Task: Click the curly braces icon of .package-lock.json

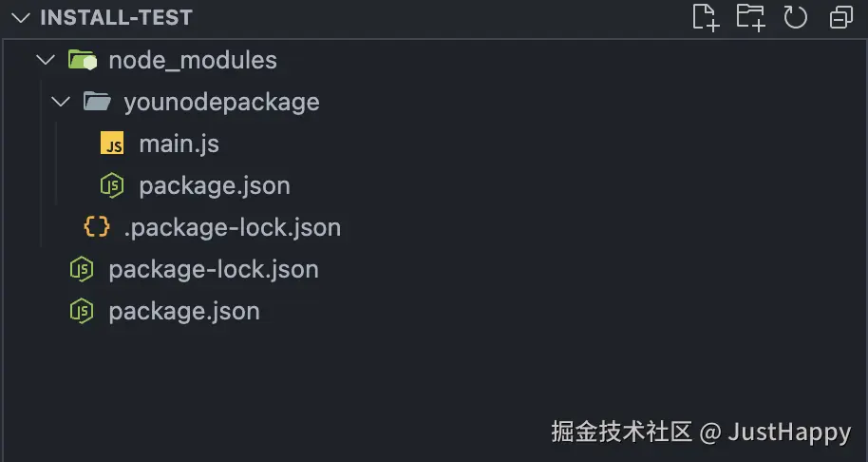Action: 97,227
